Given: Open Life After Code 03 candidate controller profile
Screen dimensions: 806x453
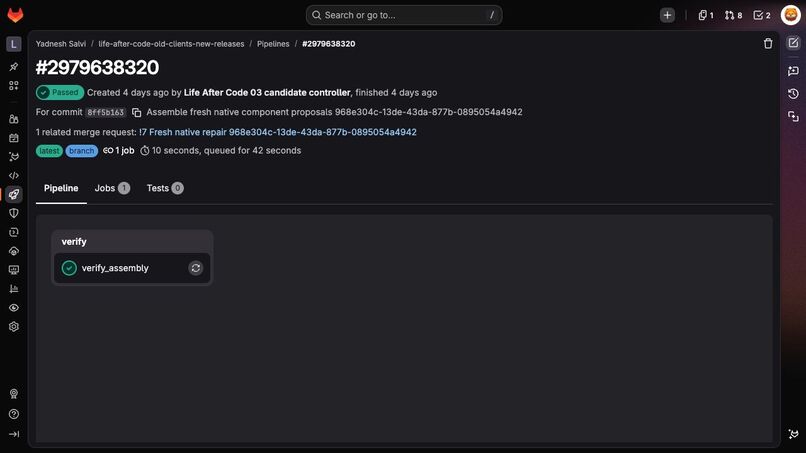Looking at the screenshot, I should click(x=267, y=93).
